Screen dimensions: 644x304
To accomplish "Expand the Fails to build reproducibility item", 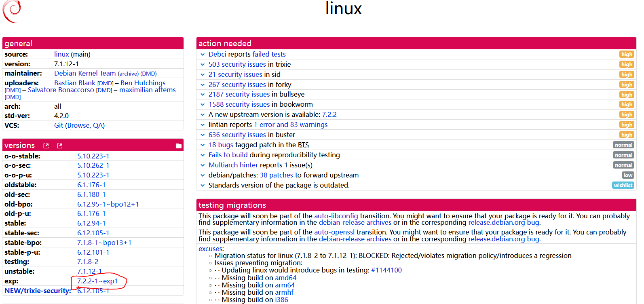I will coord(203,155).
